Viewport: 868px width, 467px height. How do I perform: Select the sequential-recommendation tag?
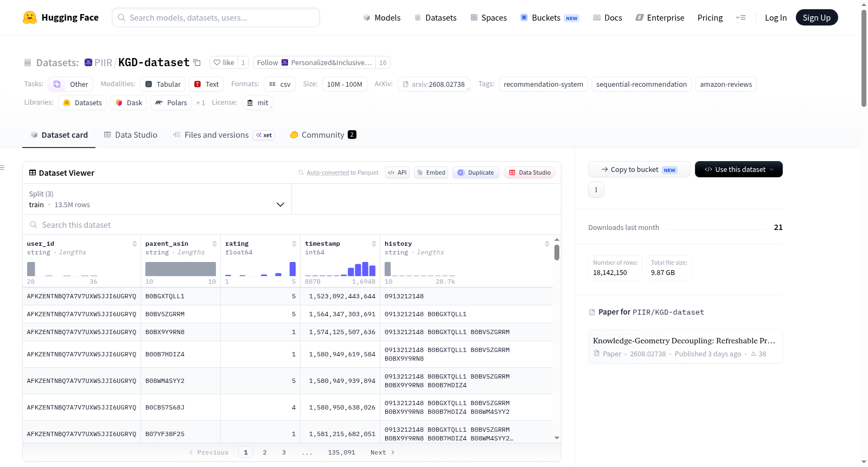click(641, 84)
